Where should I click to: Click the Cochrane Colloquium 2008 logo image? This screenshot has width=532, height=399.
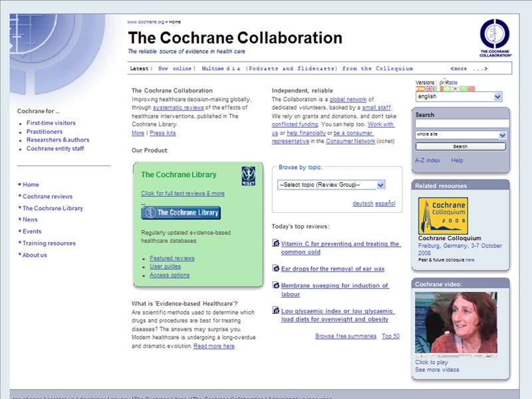(x=443, y=215)
